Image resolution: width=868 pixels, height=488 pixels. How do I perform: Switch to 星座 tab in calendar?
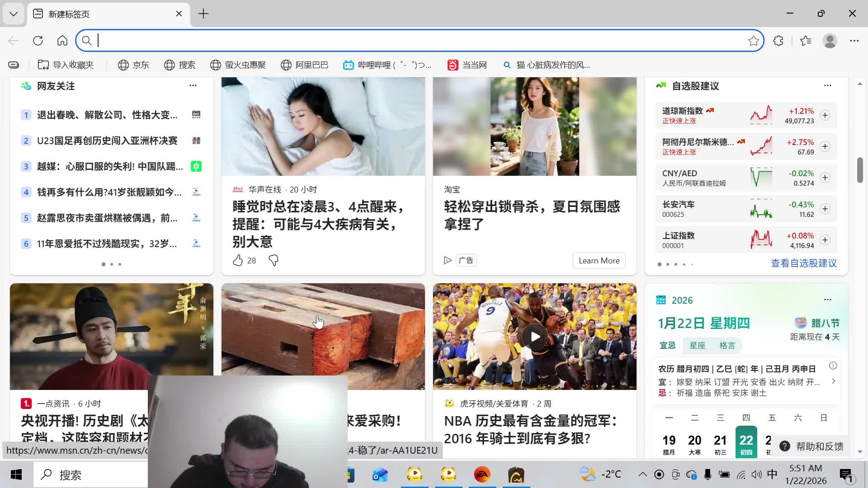pos(697,346)
